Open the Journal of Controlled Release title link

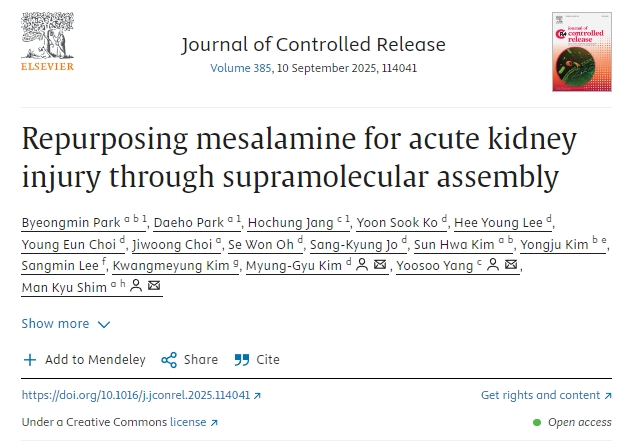[313, 45]
